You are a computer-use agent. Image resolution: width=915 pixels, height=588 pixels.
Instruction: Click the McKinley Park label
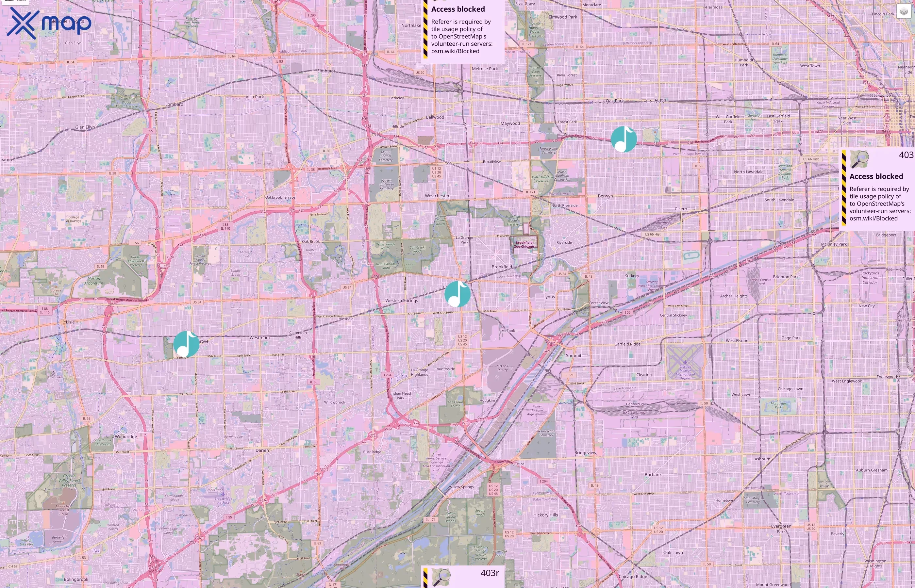point(834,244)
